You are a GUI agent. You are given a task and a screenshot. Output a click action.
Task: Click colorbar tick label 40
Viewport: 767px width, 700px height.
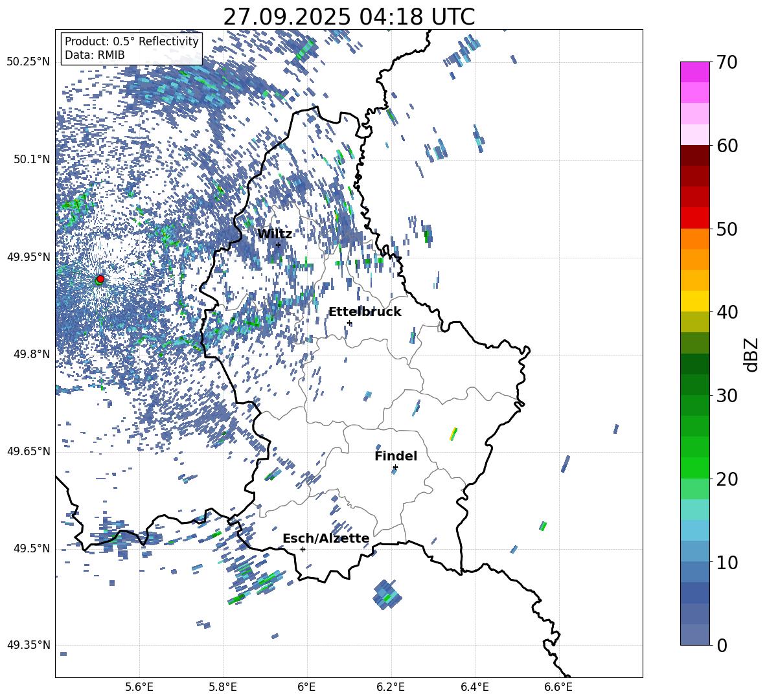727,312
